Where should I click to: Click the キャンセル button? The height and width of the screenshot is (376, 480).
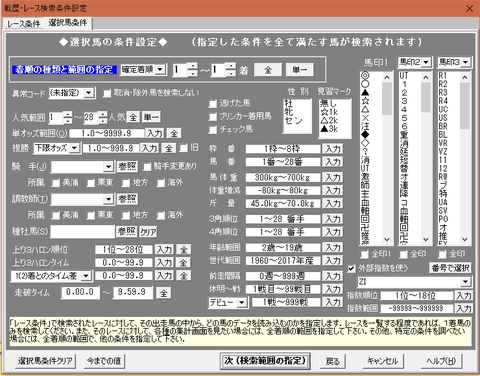[383, 361]
